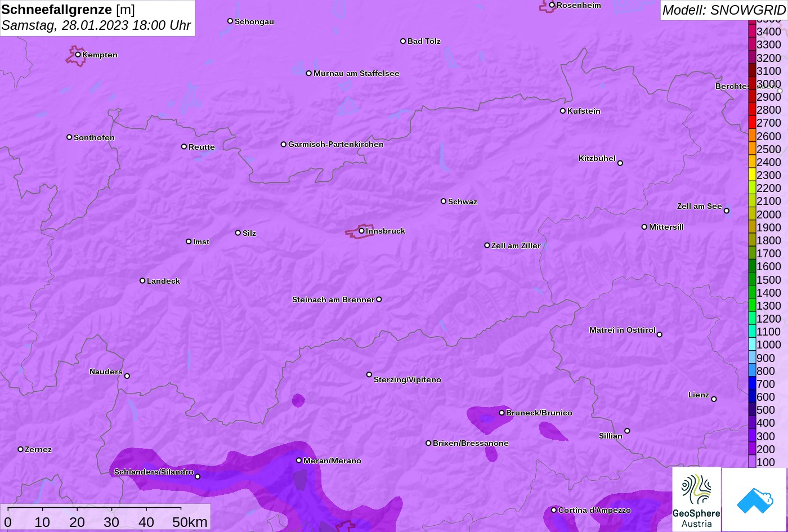
Task: Click the 1500 m green legend swatch
Action: tap(752, 279)
